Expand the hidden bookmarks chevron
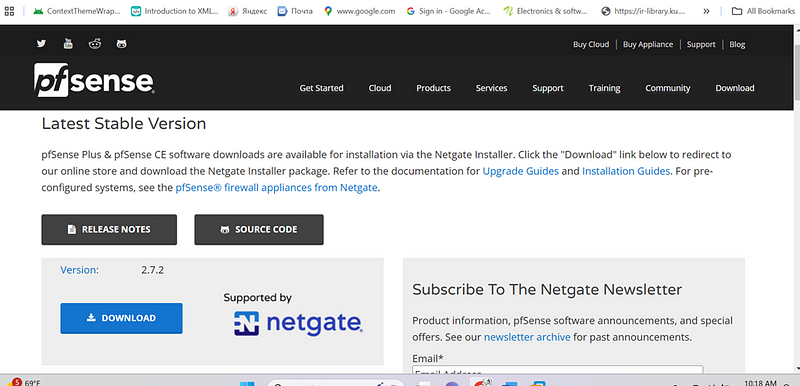The height and width of the screenshot is (386, 800). click(707, 11)
